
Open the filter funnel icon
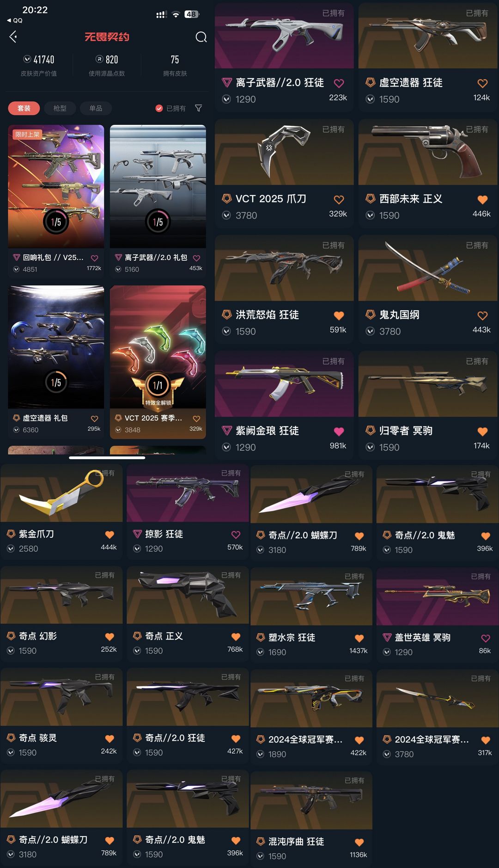click(199, 108)
